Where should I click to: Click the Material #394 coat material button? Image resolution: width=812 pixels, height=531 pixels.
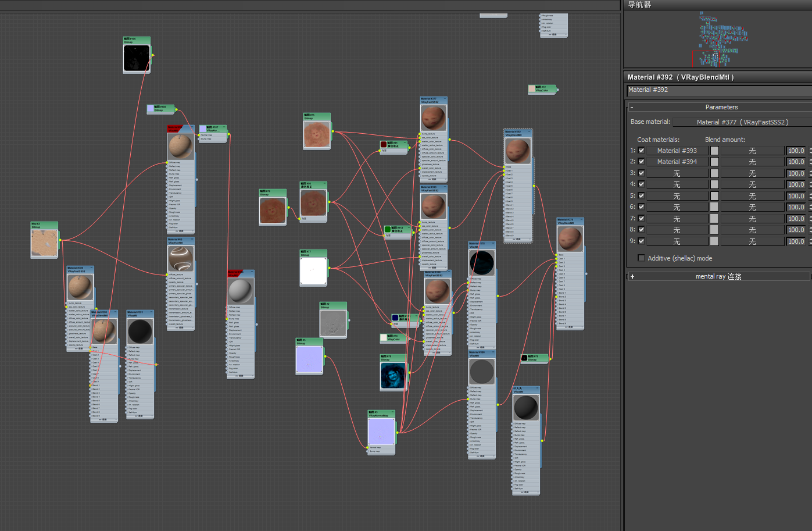click(x=677, y=162)
